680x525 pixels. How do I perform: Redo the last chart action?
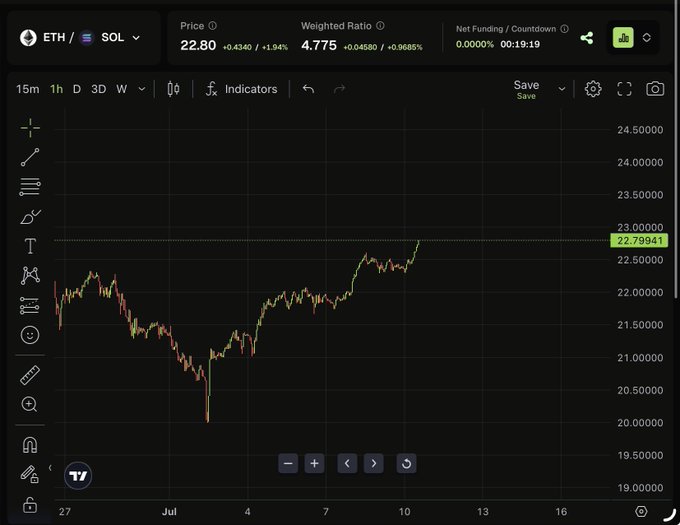point(340,89)
